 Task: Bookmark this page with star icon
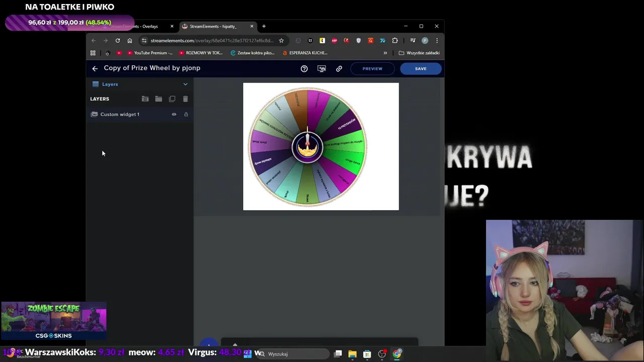[x=281, y=41]
